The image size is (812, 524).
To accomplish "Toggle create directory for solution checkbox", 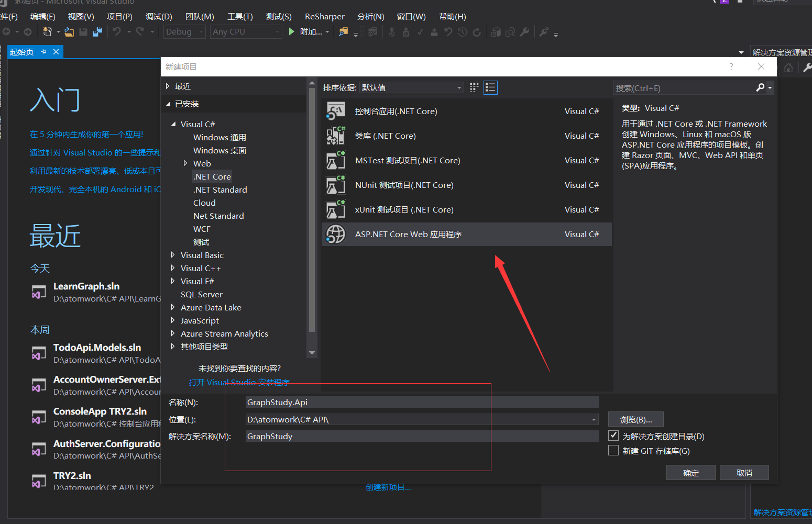I will tap(613, 436).
